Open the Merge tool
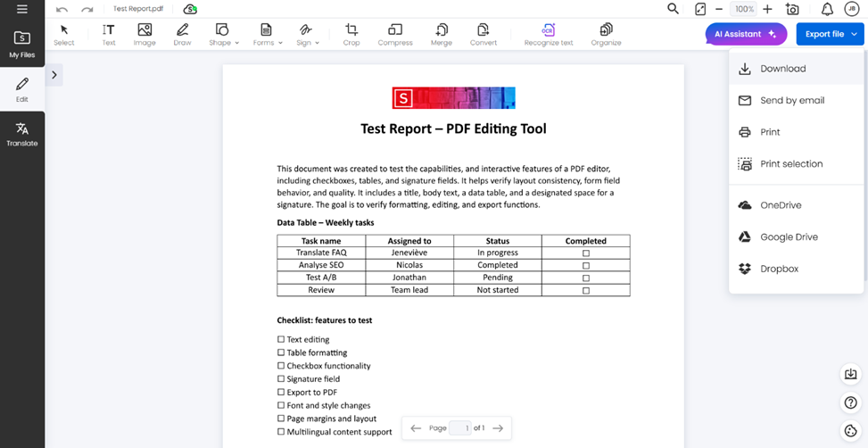This screenshot has height=448, width=868. click(x=442, y=34)
